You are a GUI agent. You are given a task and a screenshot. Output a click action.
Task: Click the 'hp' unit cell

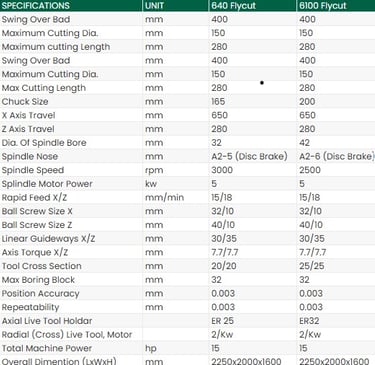tap(151, 349)
